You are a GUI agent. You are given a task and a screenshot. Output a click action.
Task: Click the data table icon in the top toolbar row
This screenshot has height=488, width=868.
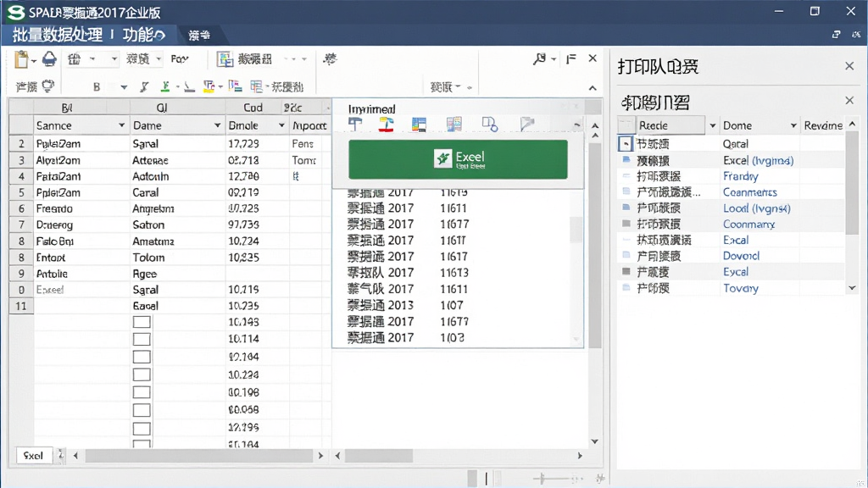coord(225,59)
